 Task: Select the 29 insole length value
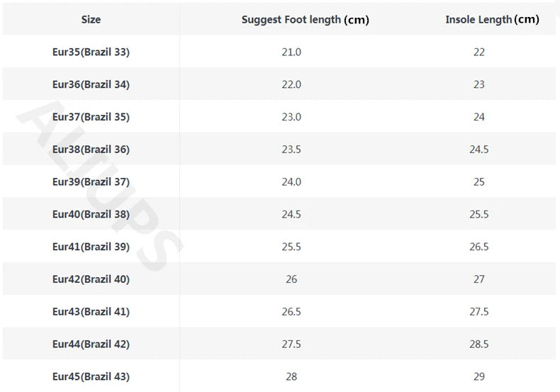click(x=479, y=377)
